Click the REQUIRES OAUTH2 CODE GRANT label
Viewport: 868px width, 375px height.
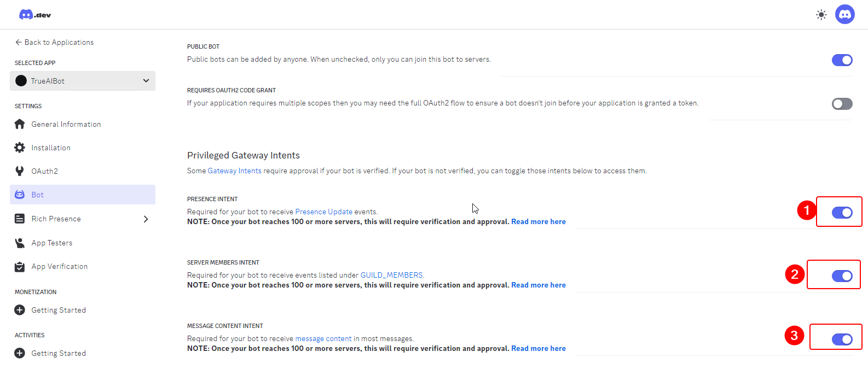232,90
